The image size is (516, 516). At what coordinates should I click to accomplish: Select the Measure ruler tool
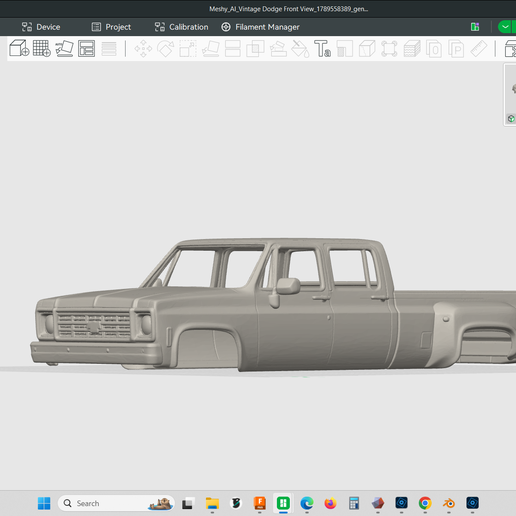479,49
